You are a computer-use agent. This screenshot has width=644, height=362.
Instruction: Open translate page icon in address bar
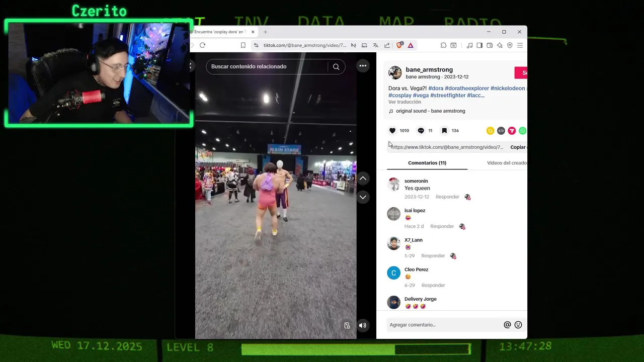point(375,45)
